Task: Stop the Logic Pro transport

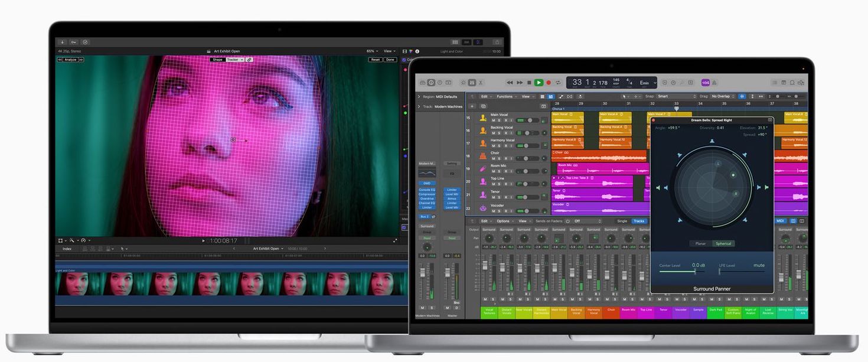Action: pyautogui.click(x=529, y=83)
